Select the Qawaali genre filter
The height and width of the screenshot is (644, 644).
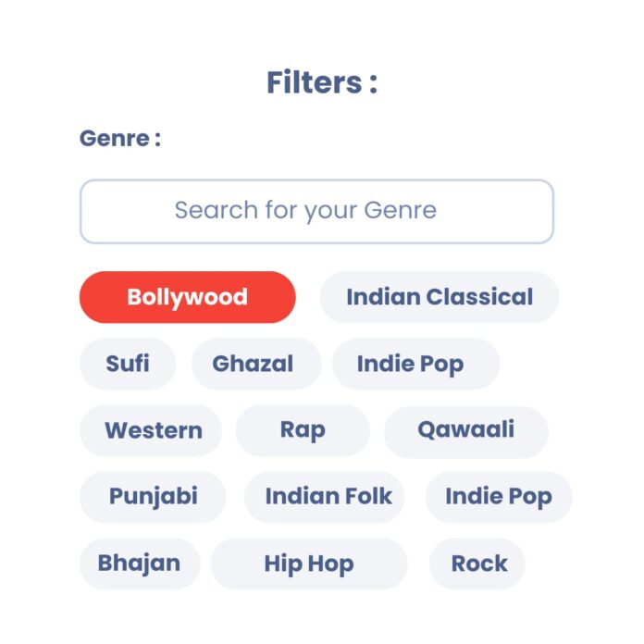[x=465, y=430]
